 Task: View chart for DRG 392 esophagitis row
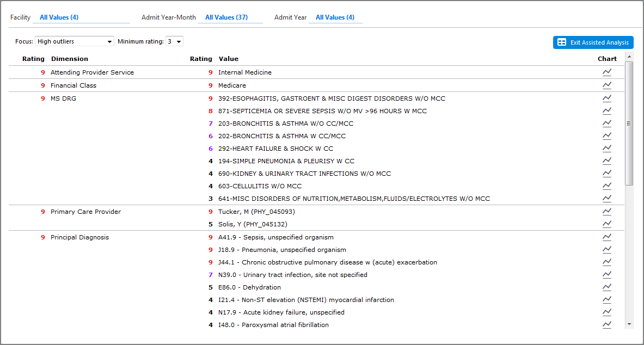coord(607,98)
